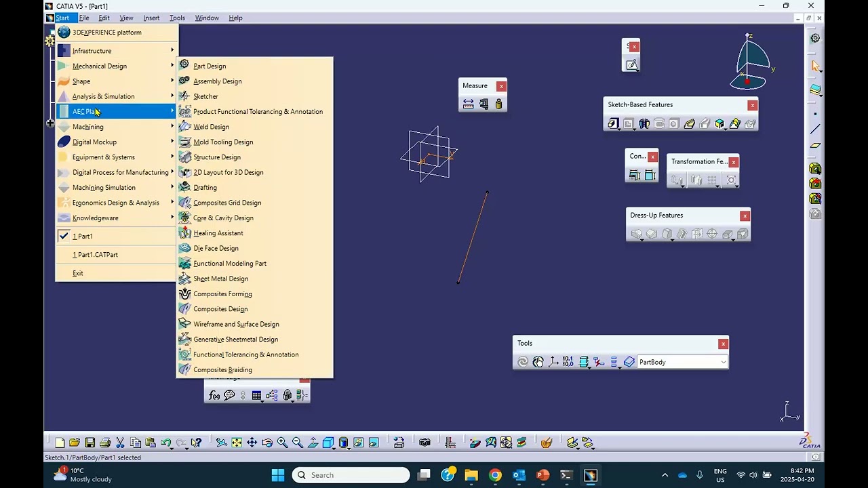The image size is (868, 488).
Task: Click the Select arrow tool on right toolbar
Action: [815, 66]
